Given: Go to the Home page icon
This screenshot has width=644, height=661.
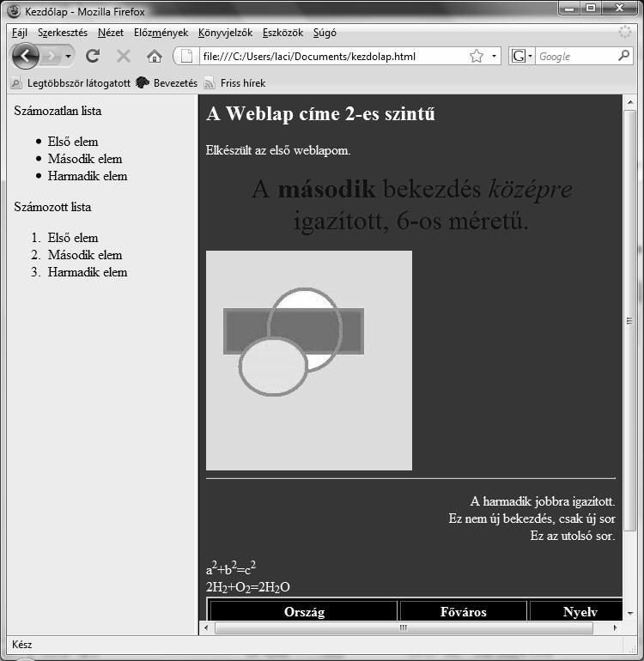Looking at the screenshot, I should (x=155, y=56).
